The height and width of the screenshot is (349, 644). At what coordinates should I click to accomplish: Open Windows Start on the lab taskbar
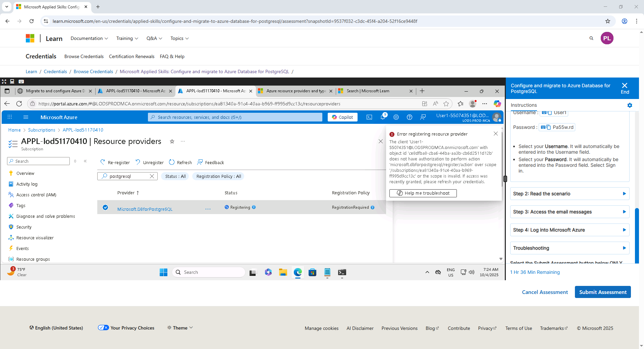163,272
